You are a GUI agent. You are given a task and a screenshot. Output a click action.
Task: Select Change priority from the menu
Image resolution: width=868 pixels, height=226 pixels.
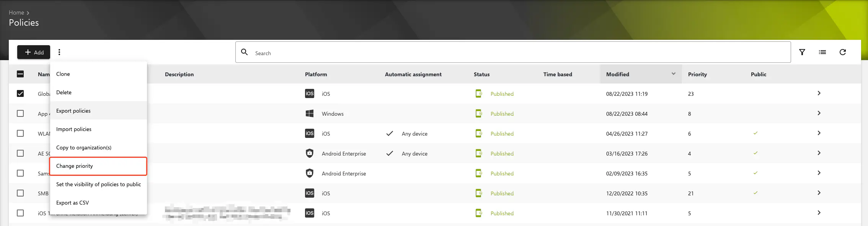[x=98, y=166]
